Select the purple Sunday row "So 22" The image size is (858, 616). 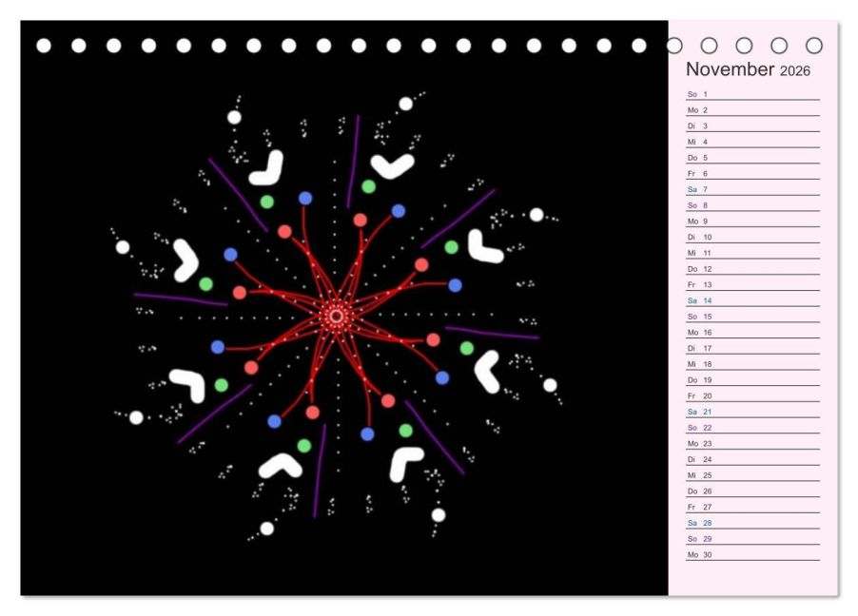point(753,427)
